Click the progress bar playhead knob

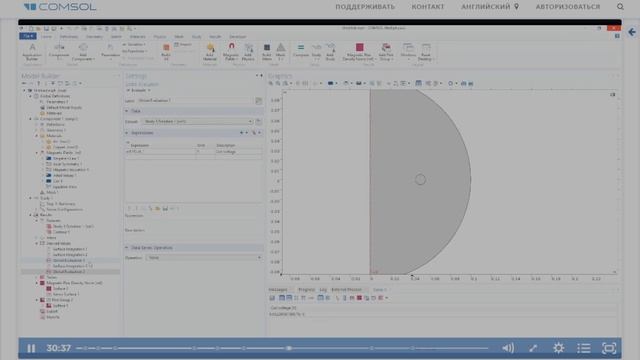pyautogui.click(x=289, y=348)
